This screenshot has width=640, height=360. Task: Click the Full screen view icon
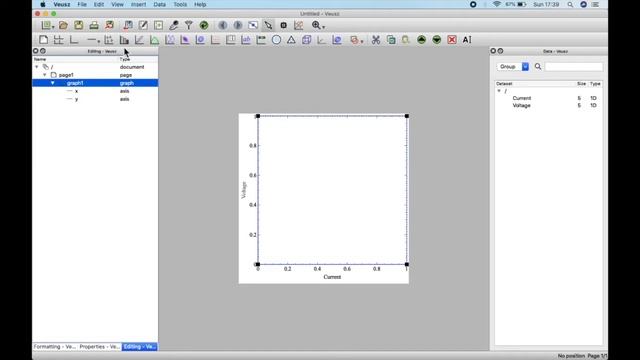[253, 25]
